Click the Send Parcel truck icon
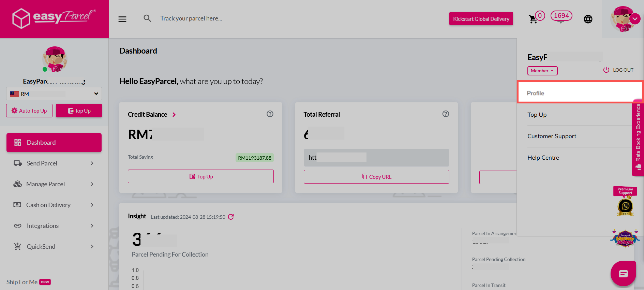The image size is (644, 290). point(18,163)
